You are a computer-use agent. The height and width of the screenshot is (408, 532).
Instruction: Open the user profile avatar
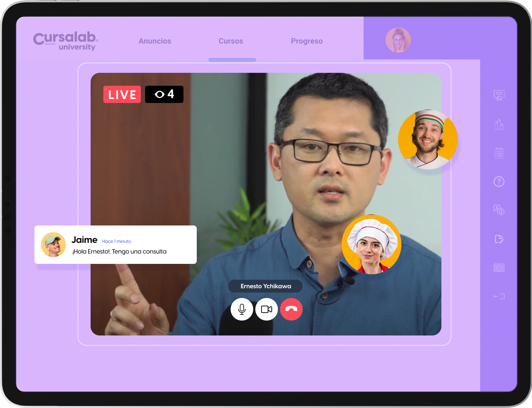coord(398,40)
